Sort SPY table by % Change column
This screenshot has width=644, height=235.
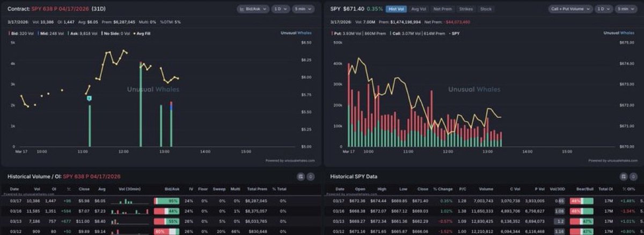tap(443, 189)
